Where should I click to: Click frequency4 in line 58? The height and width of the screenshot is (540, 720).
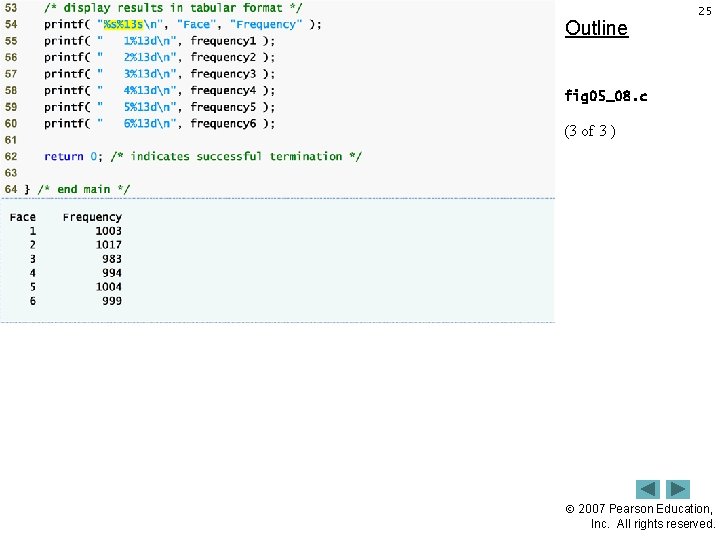coord(223,90)
